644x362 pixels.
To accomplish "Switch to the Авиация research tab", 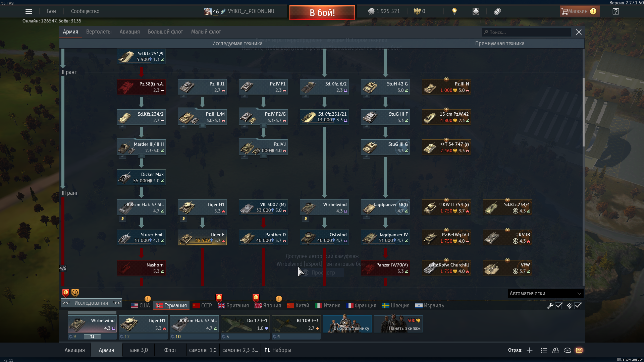I will (x=130, y=32).
